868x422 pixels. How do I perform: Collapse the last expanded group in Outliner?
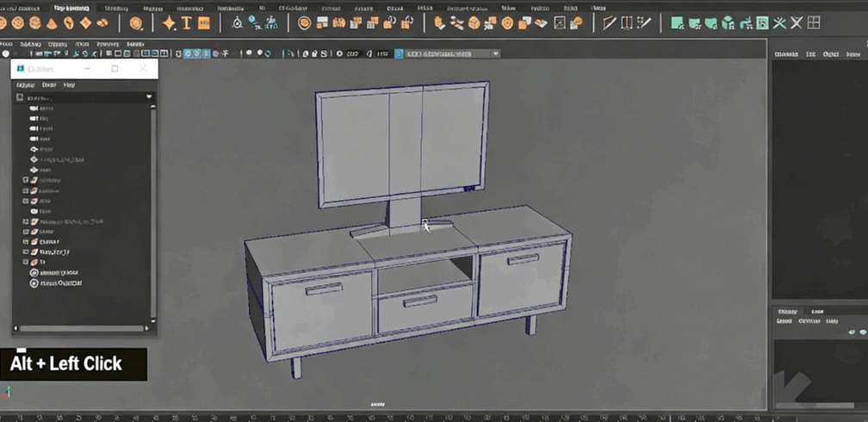click(26, 262)
